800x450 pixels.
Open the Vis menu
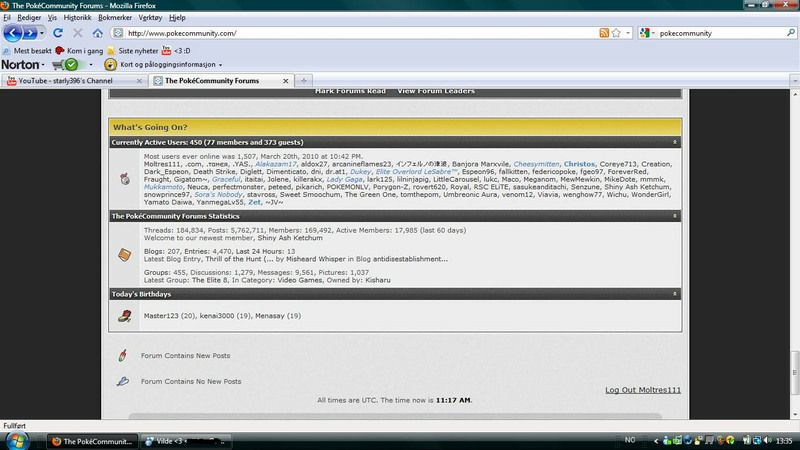(x=52, y=17)
